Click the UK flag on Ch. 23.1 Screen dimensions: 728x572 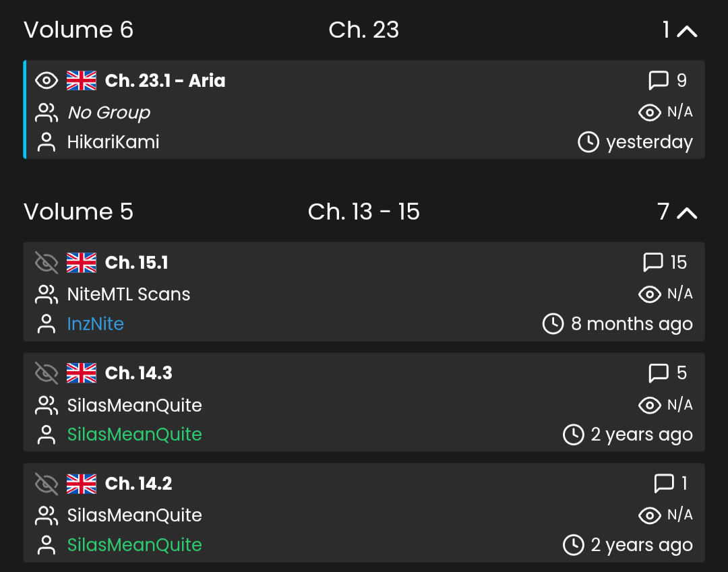(x=82, y=81)
